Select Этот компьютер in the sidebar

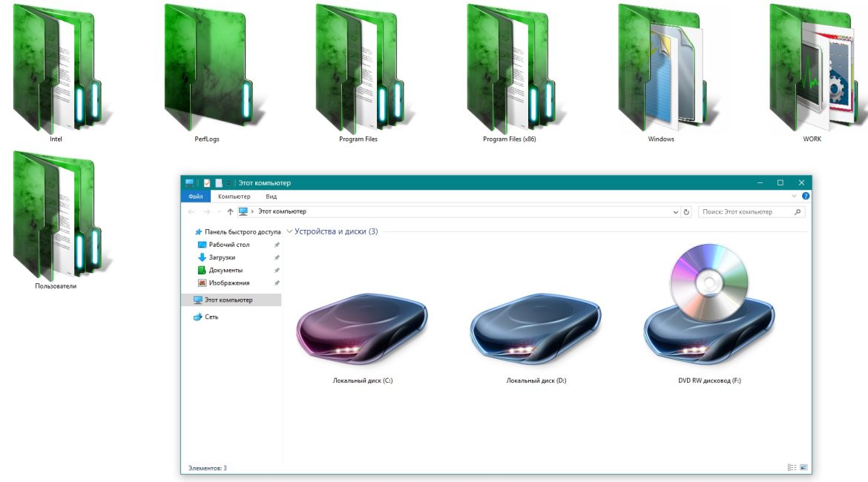228,300
